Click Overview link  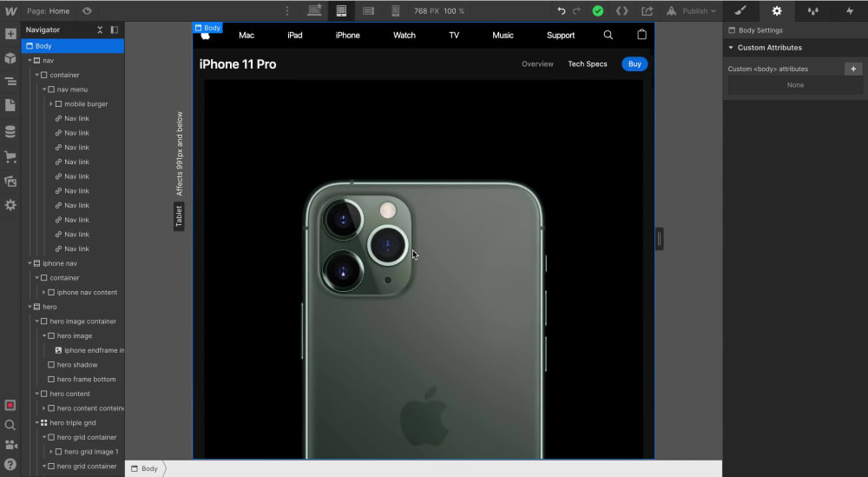pos(537,63)
